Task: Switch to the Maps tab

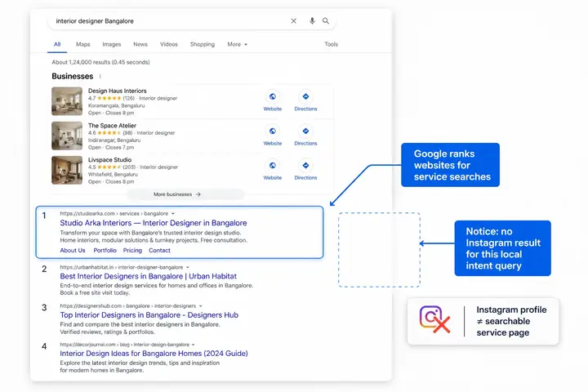Action: pos(82,44)
